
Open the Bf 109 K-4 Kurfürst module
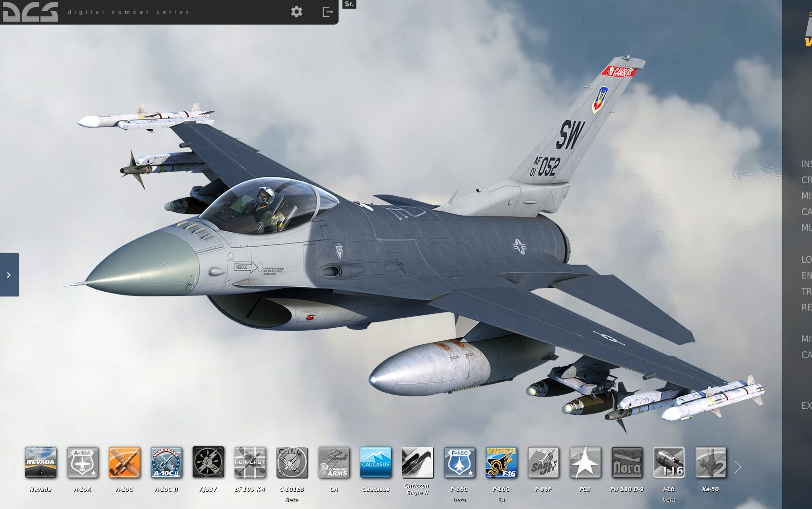tap(250, 462)
